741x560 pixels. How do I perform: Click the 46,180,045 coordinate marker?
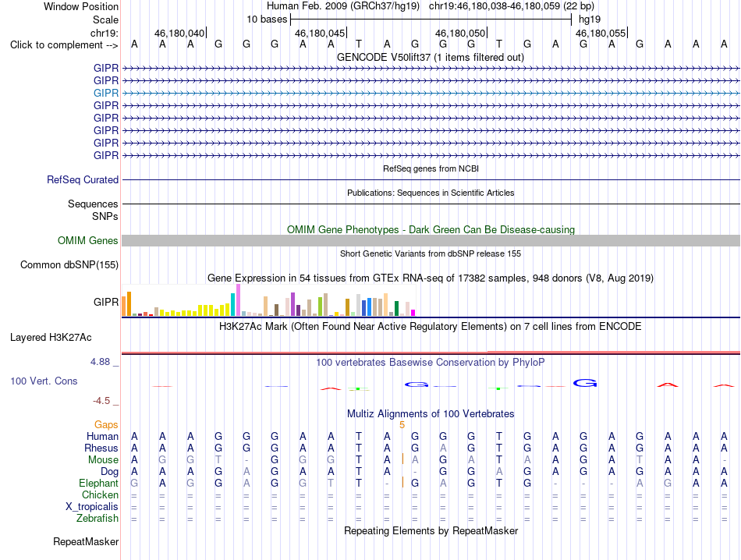coord(320,33)
